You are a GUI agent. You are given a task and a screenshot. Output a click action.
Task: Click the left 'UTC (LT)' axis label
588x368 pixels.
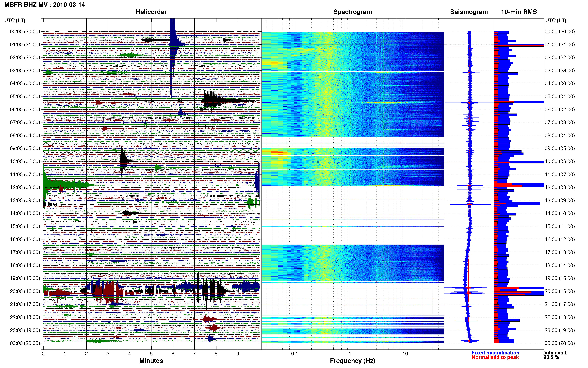tap(15, 20)
